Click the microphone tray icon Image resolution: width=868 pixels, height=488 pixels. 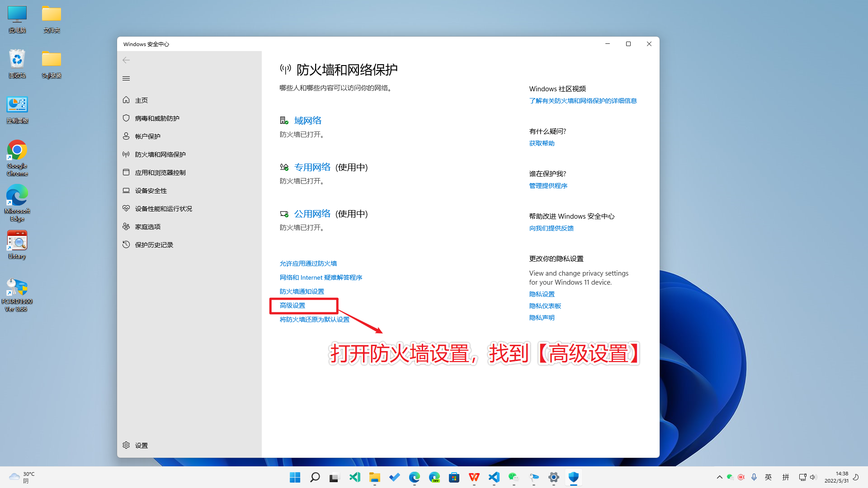point(754,477)
